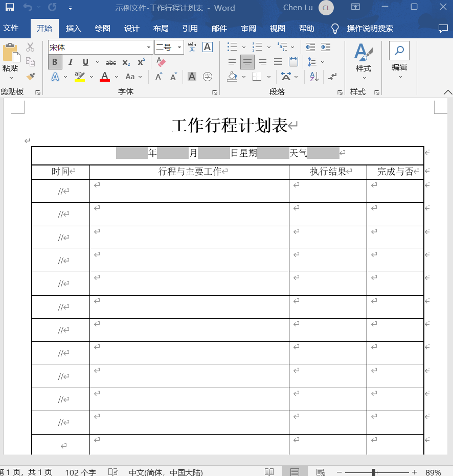Screen dimensions: 453x476
Task: Click the superscript icon
Action: (141, 62)
